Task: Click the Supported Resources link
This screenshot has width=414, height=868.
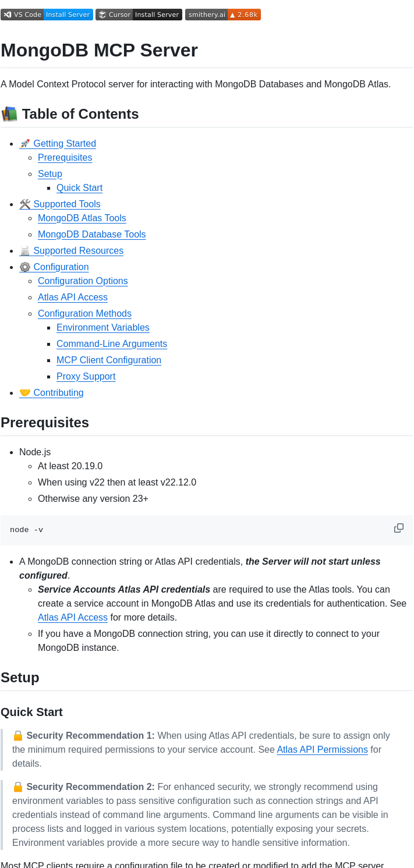Action: [x=79, y=250]
